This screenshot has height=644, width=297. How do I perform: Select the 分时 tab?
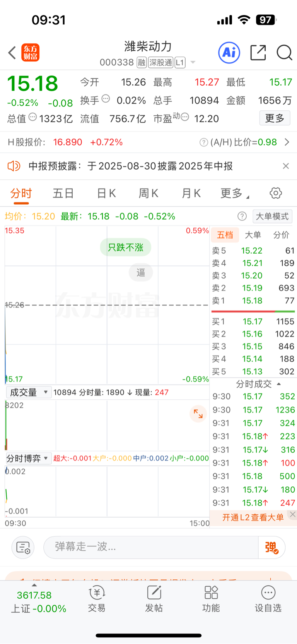click(21, 193)
